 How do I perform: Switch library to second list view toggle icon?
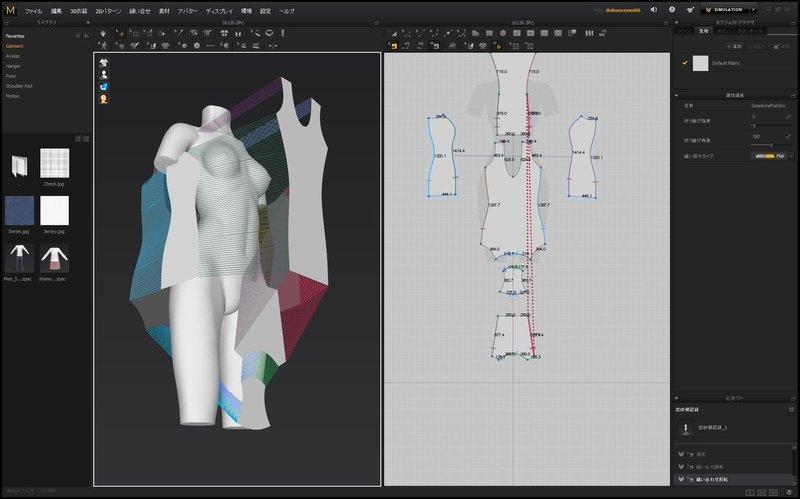[86, 139]
